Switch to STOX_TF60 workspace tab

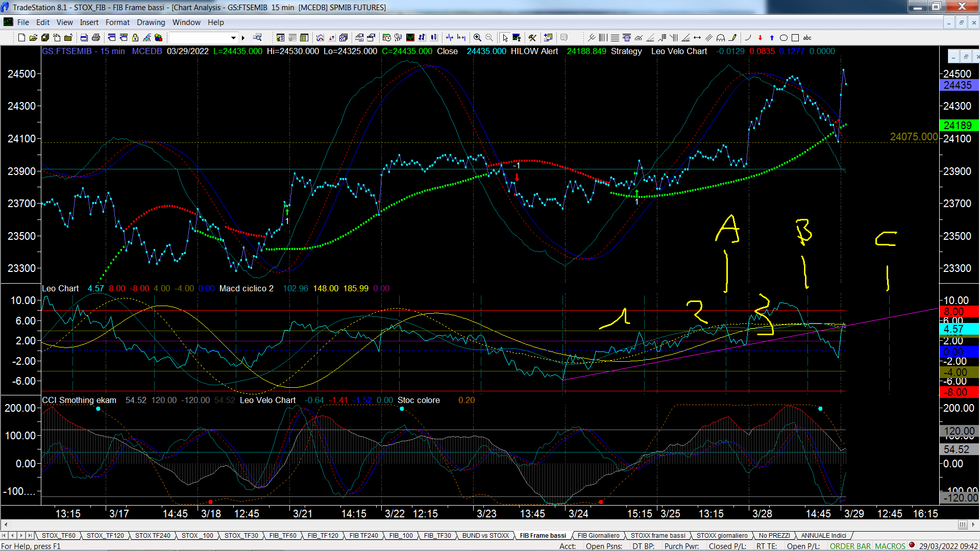pos(58,536)
